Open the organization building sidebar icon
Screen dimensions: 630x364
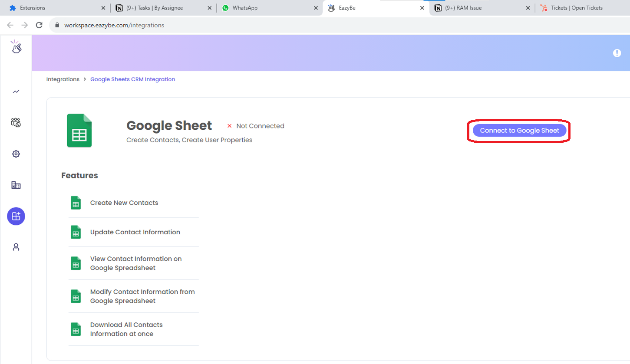click(x=16, y=185)
